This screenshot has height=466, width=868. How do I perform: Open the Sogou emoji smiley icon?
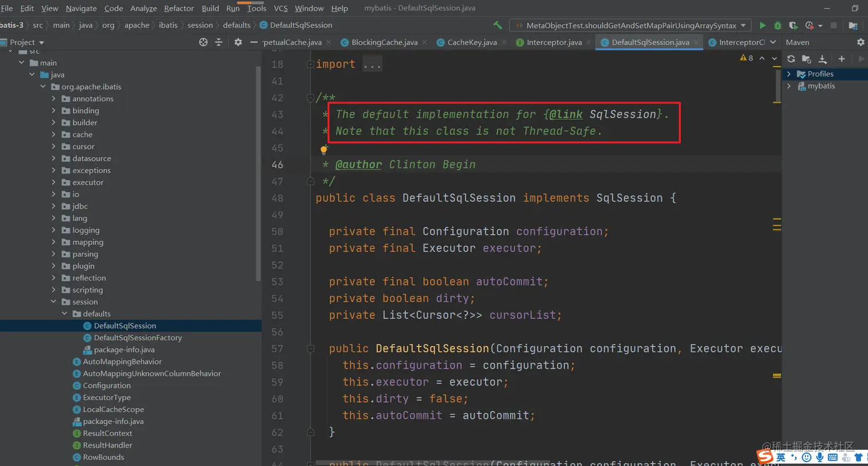tap(807, 457)
